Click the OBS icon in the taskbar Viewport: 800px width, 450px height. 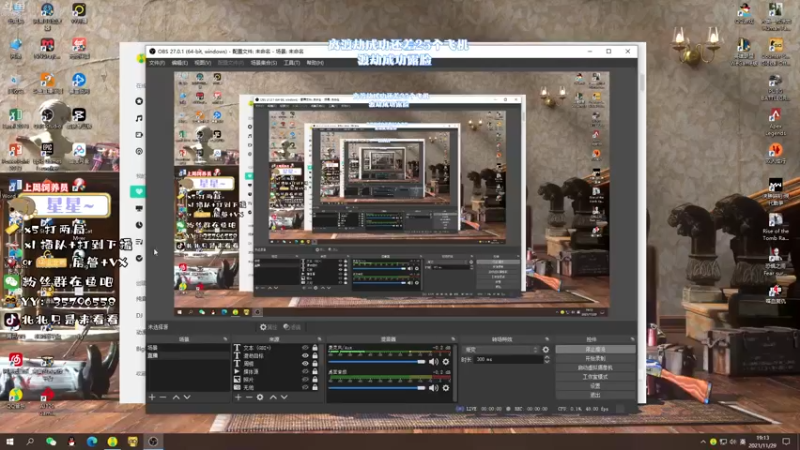click(x=153, y=441)
